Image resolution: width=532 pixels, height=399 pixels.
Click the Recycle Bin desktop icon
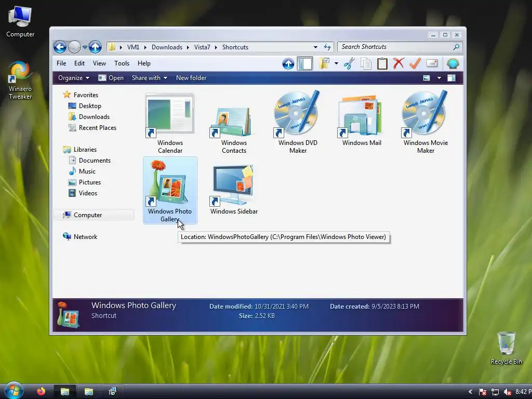pos(506,348)
